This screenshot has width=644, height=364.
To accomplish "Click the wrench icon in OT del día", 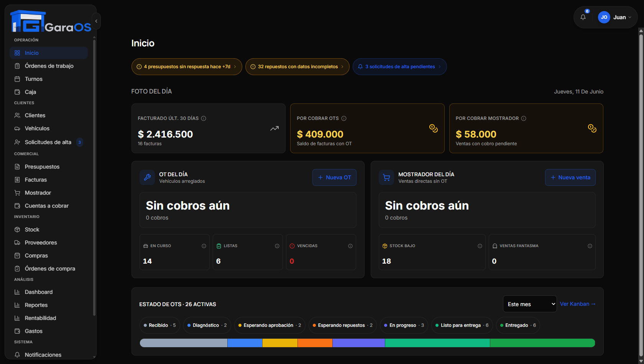I will (147, 177).
